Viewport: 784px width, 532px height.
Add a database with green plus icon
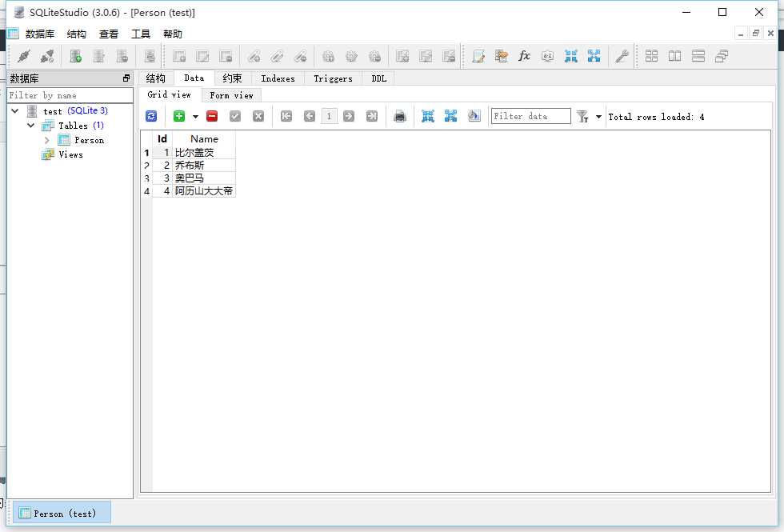(75, 56)
